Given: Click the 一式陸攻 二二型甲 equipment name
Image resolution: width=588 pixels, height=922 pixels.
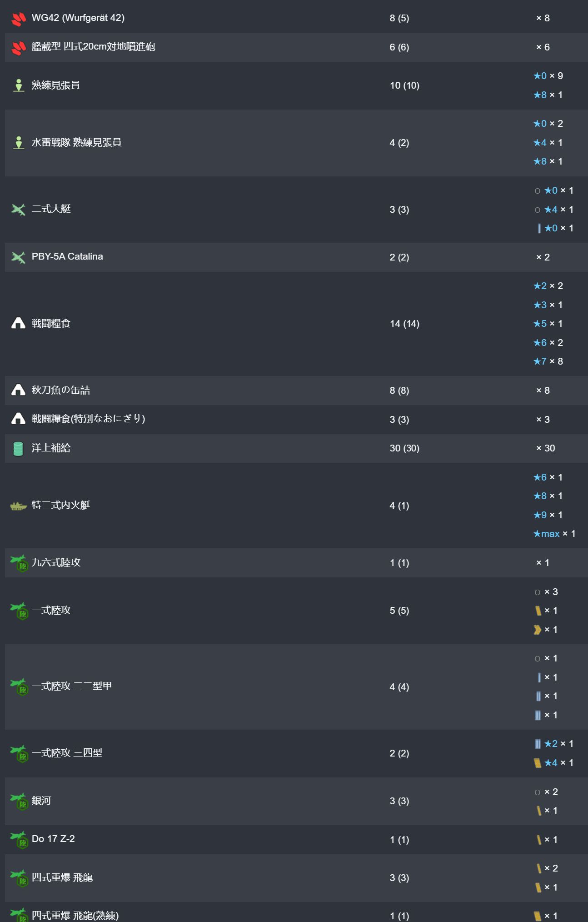Looking at the screenshot, I should coord(72,686).
